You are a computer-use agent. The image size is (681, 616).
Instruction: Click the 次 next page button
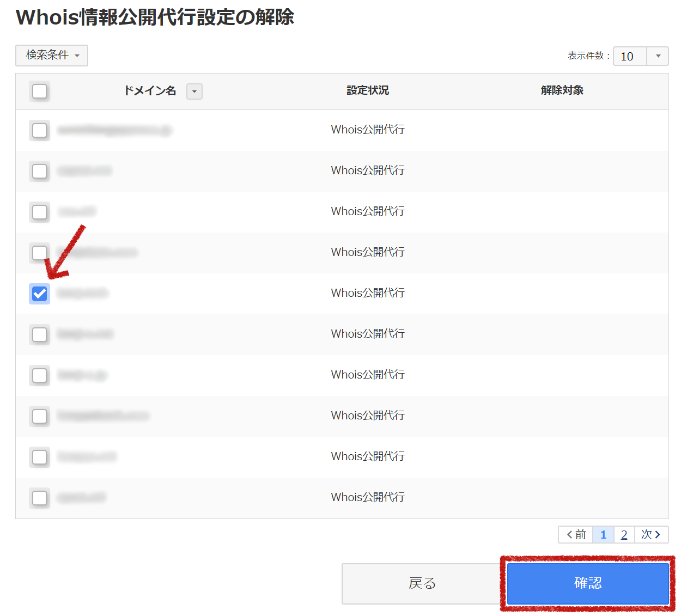tap(651, 535)
